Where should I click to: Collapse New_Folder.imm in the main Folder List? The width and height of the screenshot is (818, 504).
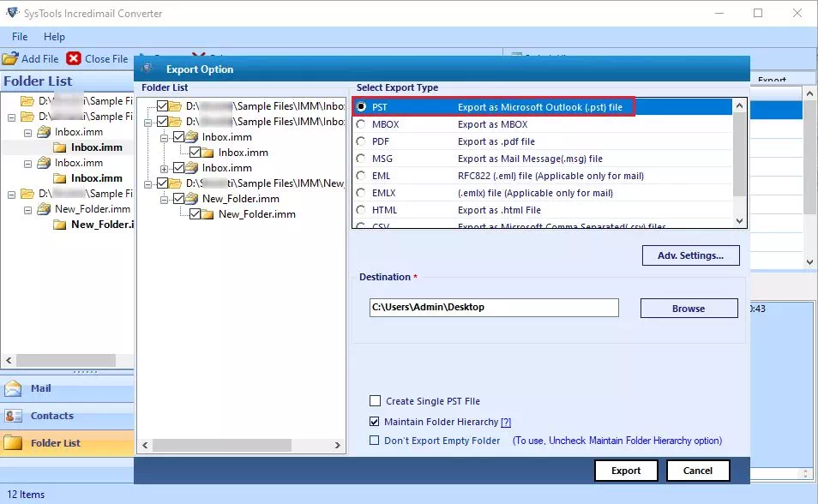coord(27,210)
